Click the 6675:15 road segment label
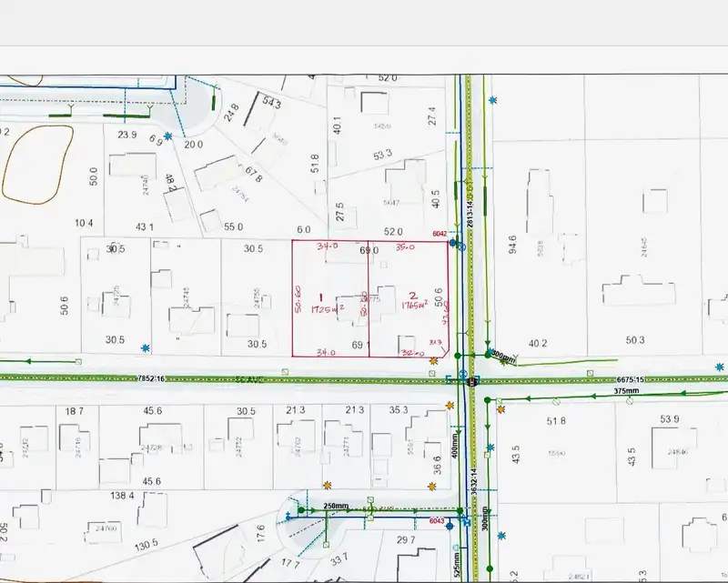The height and width of the screenshot is (583, 728). [x=631, y=379]
